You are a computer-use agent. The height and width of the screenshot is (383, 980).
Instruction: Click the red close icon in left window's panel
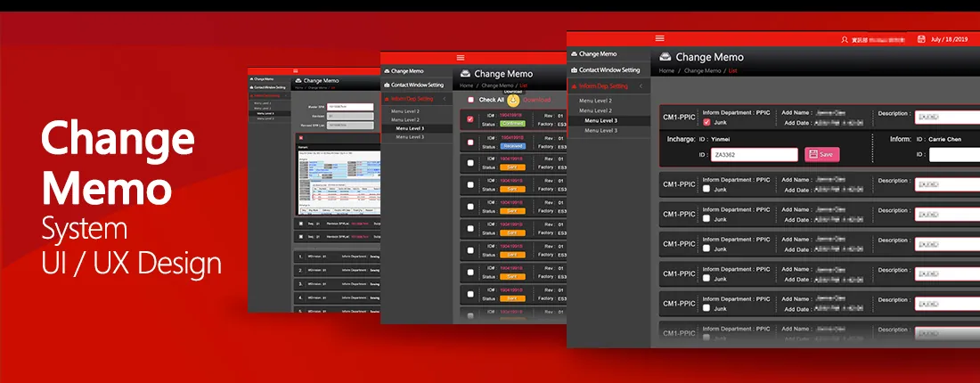(x=300, y=138)
